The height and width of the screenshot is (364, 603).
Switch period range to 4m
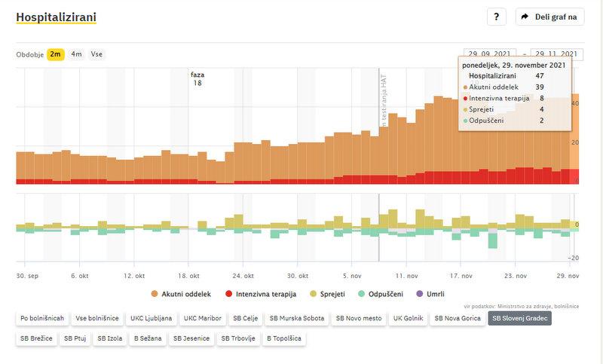(x=77, y=54)
